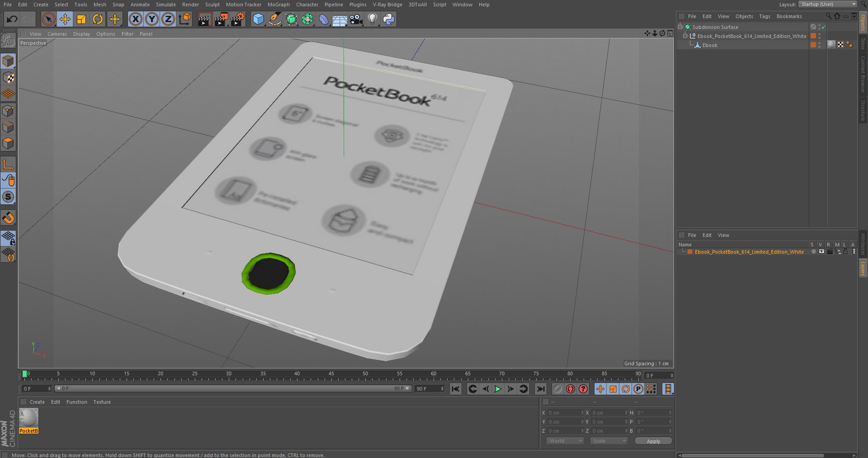The width and height of the screenshot is (868, 458).
Task: Open material manager Texture menu
Action: pos(102,402)
